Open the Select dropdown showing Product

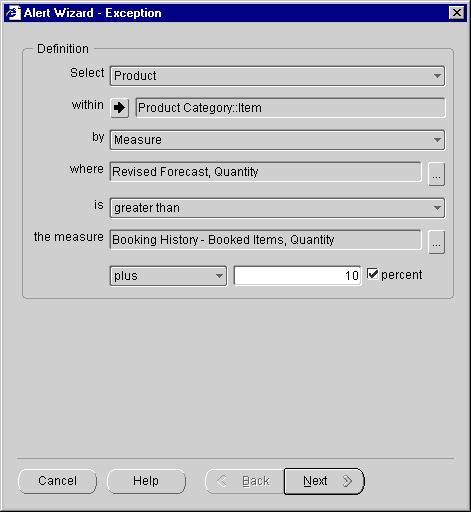[277, 76]
